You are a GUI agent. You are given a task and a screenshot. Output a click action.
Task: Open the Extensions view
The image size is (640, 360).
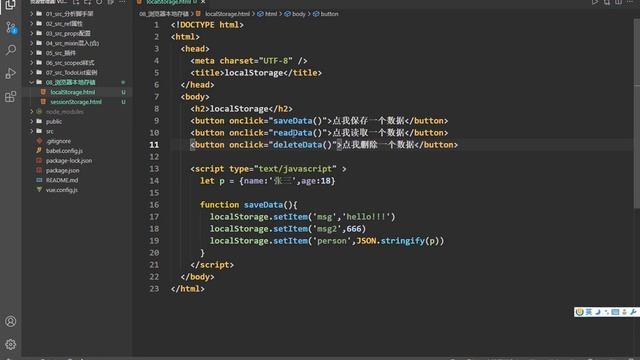11,97
